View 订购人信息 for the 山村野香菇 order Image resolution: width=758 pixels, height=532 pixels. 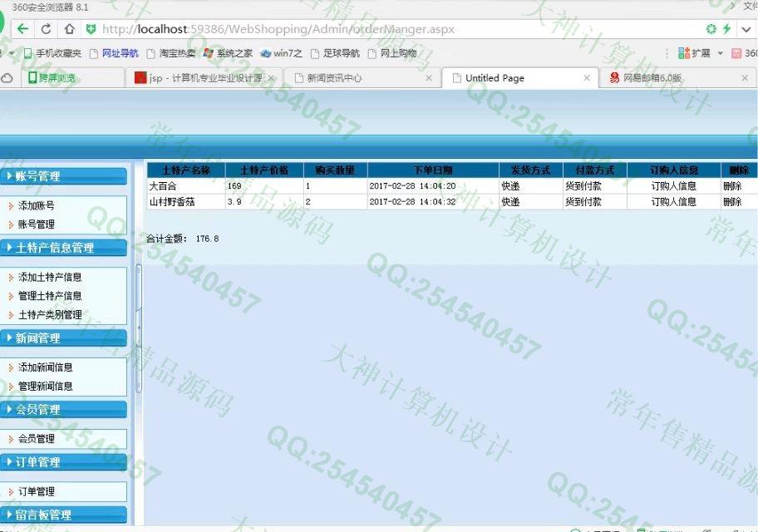673,202
